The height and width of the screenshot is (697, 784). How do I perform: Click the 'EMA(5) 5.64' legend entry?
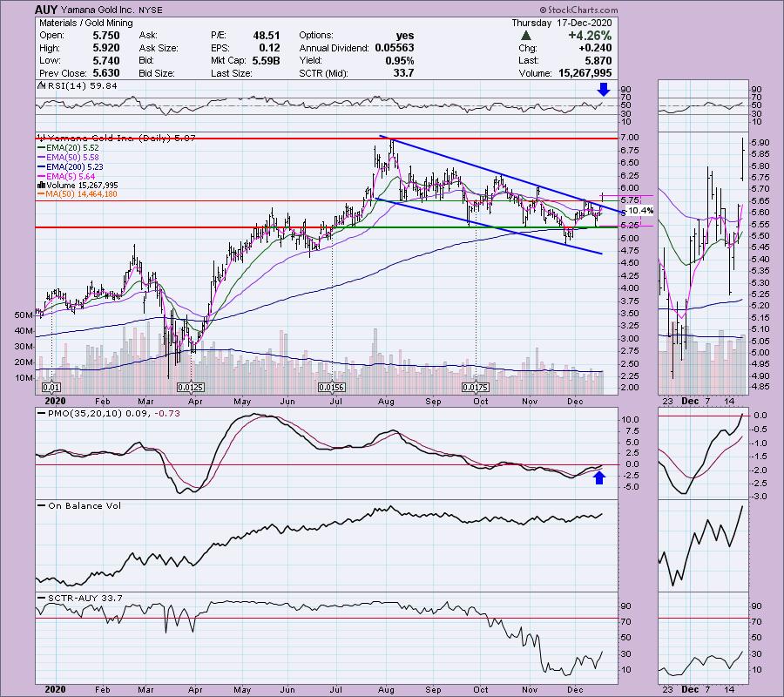coord(71,177)
